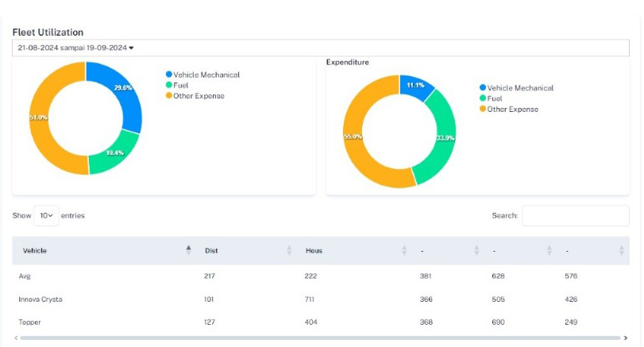Viewport: 644px width, 347px height.
Task: Click into the Search input field
Action: (x=575, y=215)
